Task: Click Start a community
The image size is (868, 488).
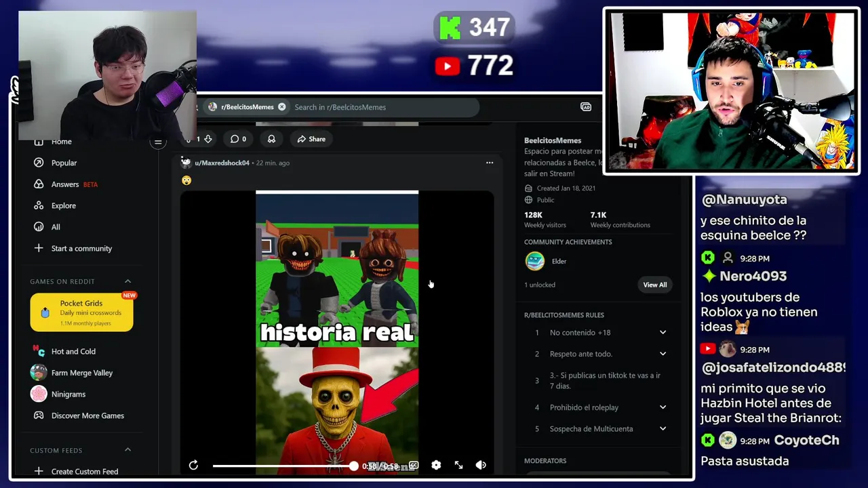Action: coord(81,248)
